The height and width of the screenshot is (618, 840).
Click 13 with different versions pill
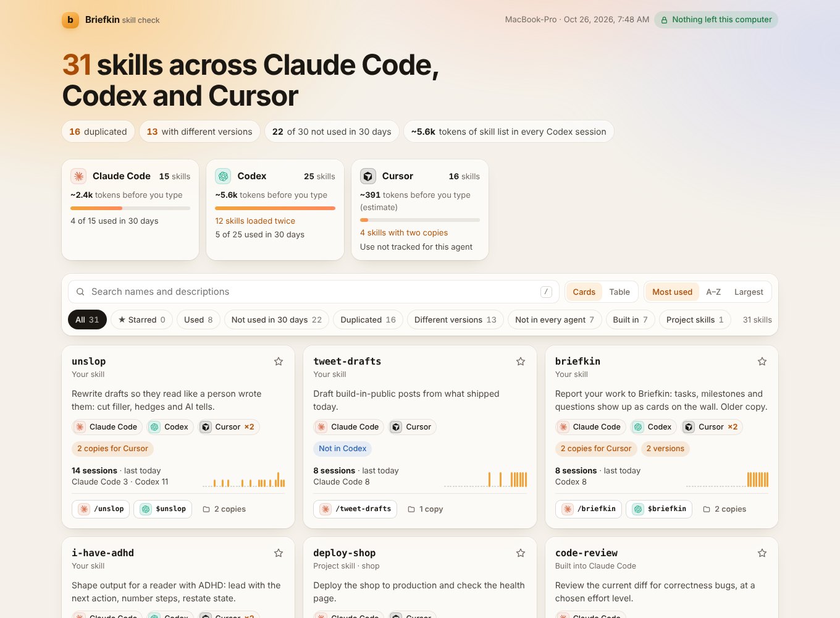[x=199, y=132]
